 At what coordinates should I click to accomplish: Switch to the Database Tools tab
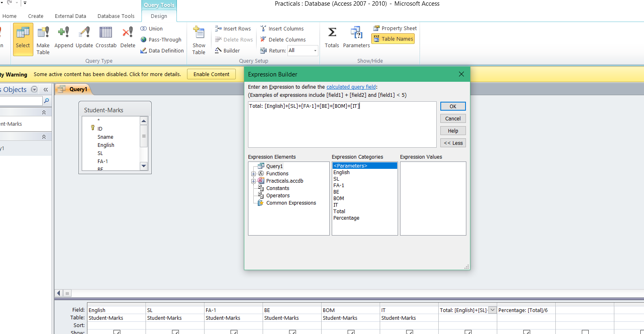(116, 16)
